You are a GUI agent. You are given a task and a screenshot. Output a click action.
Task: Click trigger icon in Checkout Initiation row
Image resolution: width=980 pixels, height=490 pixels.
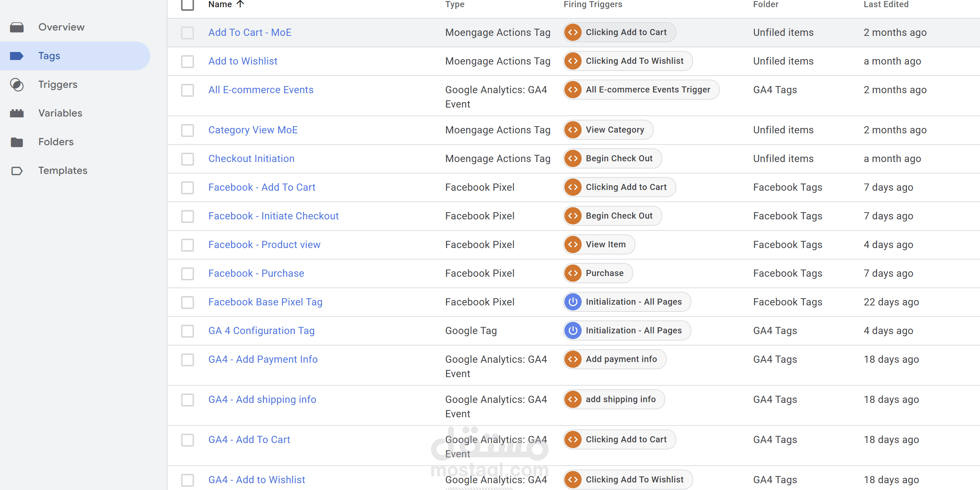[573, 158]
